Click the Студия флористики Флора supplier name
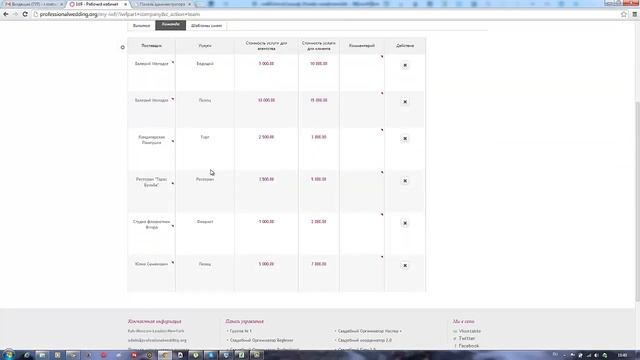This screenshot has height=360, width=640. pos(151,224)
